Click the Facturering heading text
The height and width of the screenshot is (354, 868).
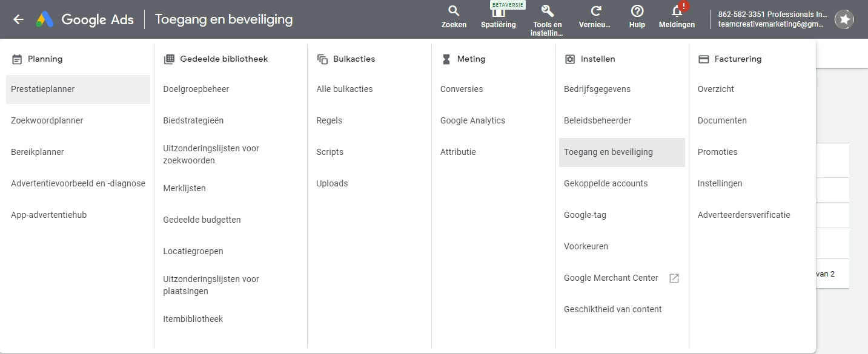point(738,59)
